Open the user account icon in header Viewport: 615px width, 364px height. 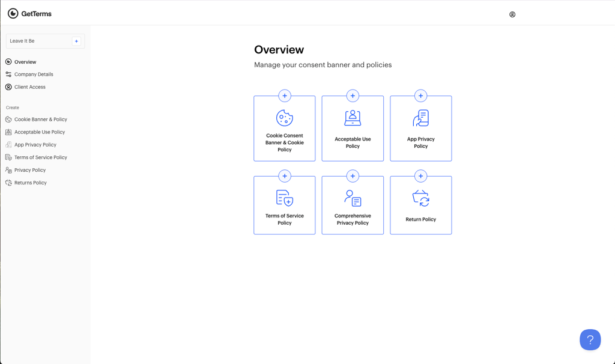[x=512, y=14]
